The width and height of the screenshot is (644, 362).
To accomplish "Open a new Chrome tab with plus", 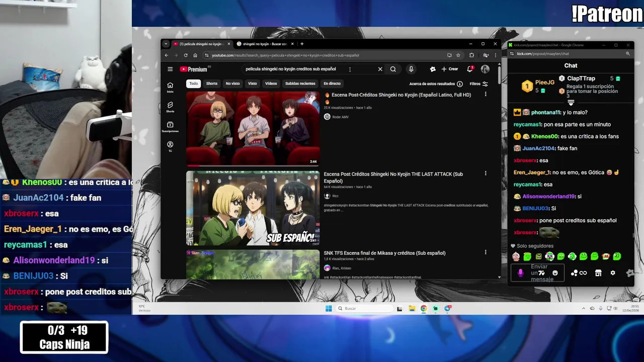I will (x=302, y=44).
